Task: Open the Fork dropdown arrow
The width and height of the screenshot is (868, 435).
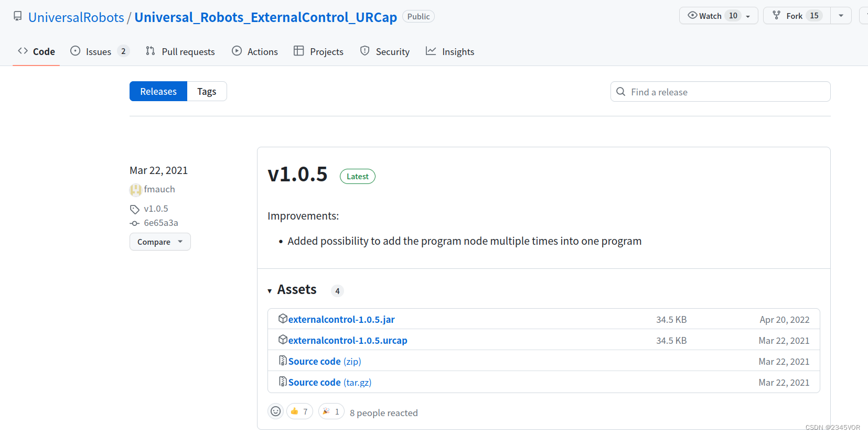Action: point(841,16)
